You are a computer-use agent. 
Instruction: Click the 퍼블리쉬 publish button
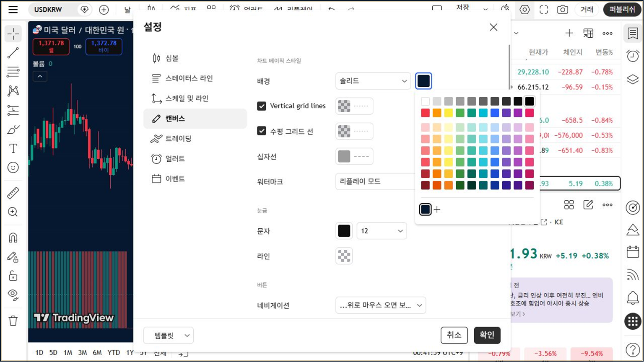622,10
